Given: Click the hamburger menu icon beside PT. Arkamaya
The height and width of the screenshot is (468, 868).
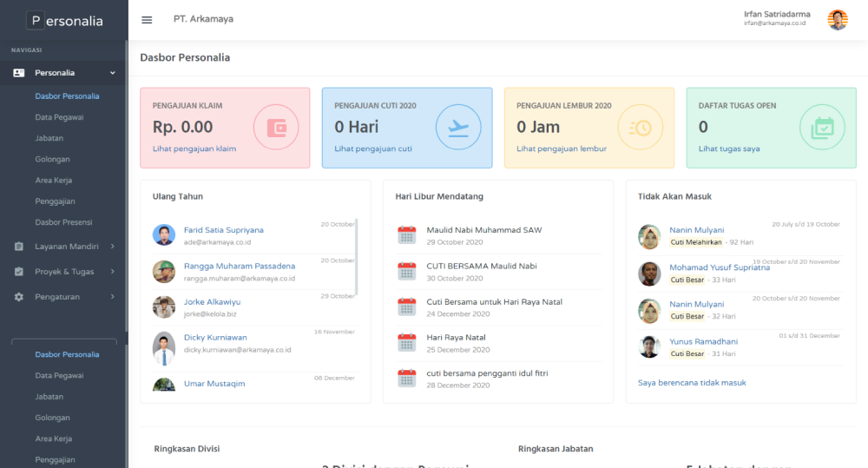Looking at the screenshot, I should click(147, 20).
